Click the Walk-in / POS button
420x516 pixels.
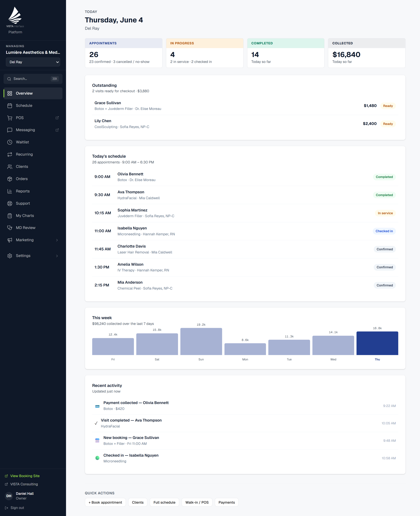click(x=197, y=503)
